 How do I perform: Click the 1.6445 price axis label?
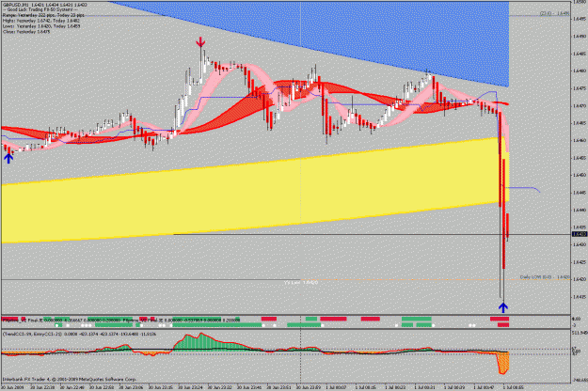[580, 193]
